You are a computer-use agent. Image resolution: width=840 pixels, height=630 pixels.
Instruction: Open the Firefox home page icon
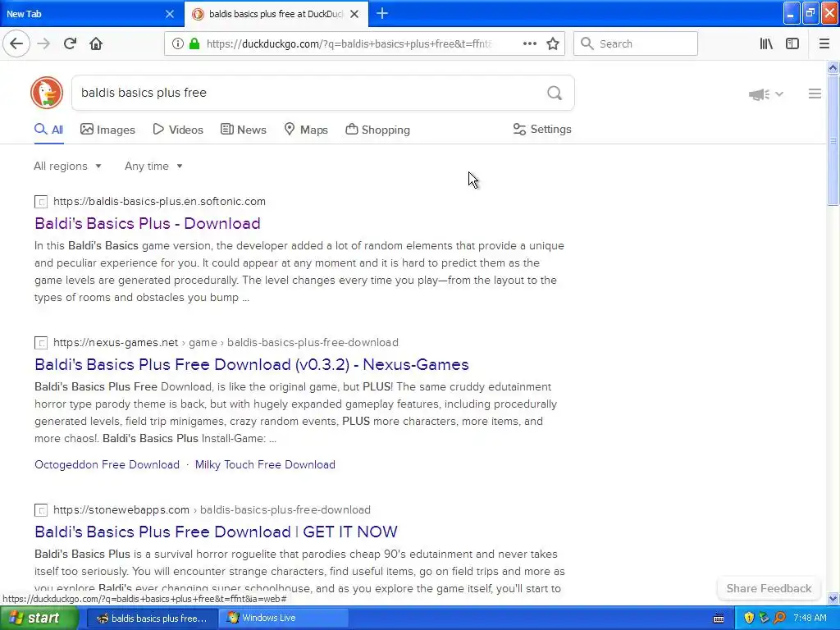tap(96, 43)
